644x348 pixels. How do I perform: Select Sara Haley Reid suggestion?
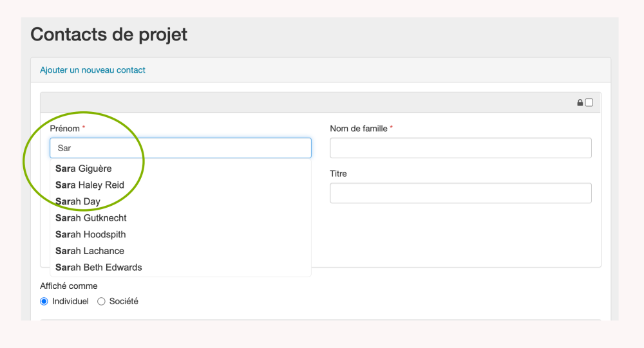tap(90, 185)
